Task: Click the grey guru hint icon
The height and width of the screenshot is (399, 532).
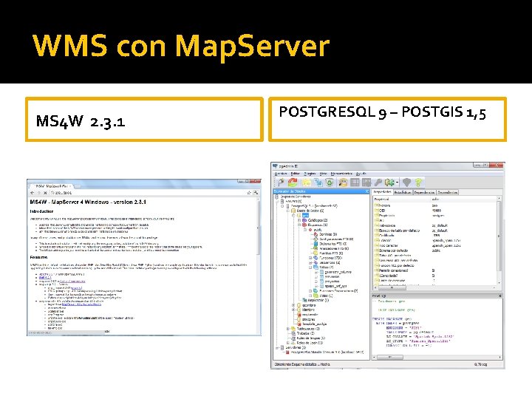Action: pyautogui.click(x=406, y=183)
